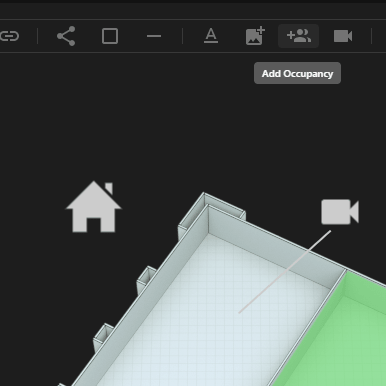
Task: Select the video camera tool in toolbar
Action: 343,36
